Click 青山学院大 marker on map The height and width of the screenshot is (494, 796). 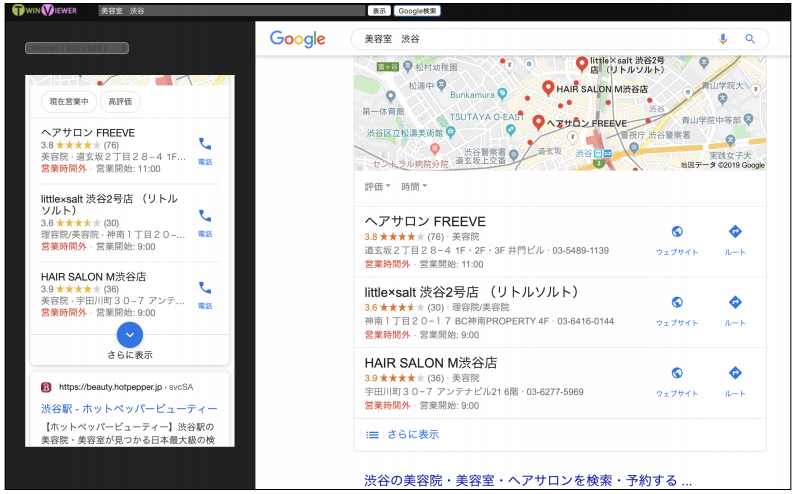tap(722, 98)
